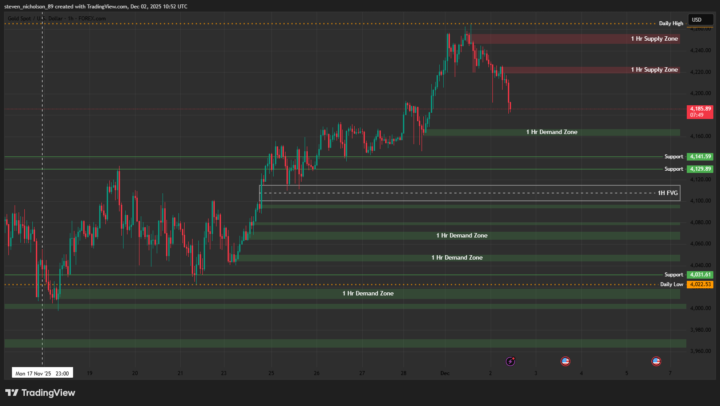Viewport: 720px width, 406px height.
Task: Open US flag event between Dec 5 and 7
Action: pyautogui.click(x=656, y=361)
